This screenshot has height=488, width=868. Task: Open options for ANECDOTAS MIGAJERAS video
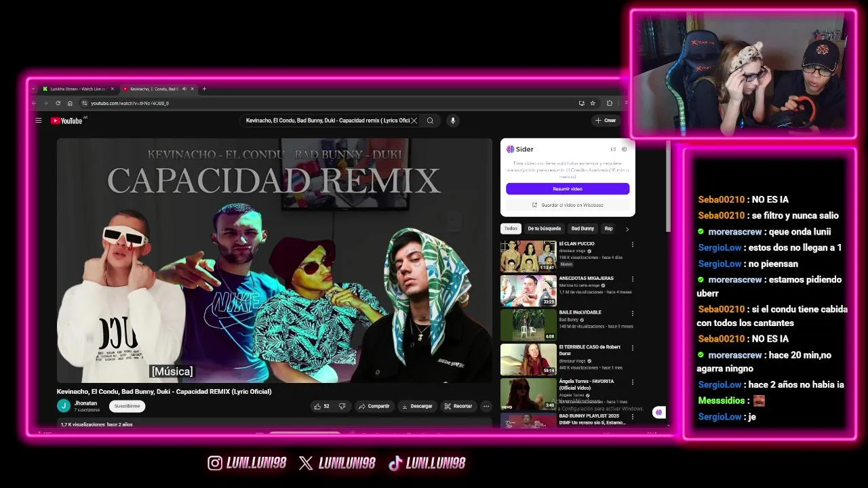[632, 279]
